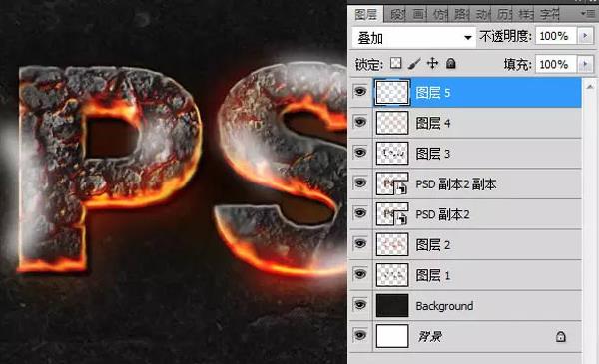Open the 不透明度 opacity slider arrow

(x=585, y=36)
